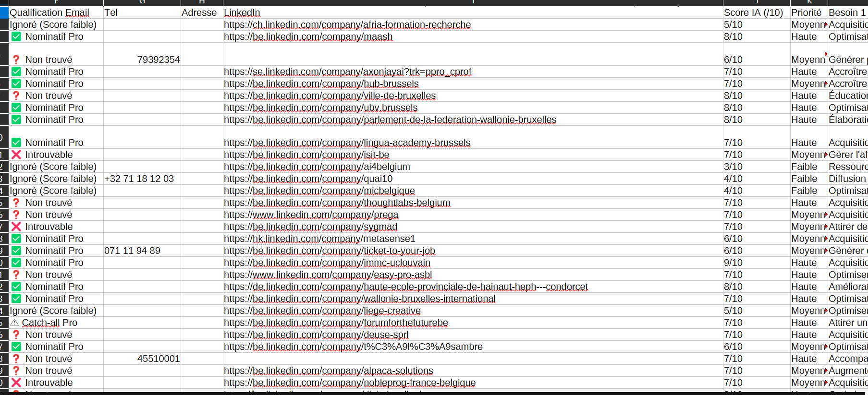
Task: Click the green check icon in the maash row
Action: (x=16, y=36)
